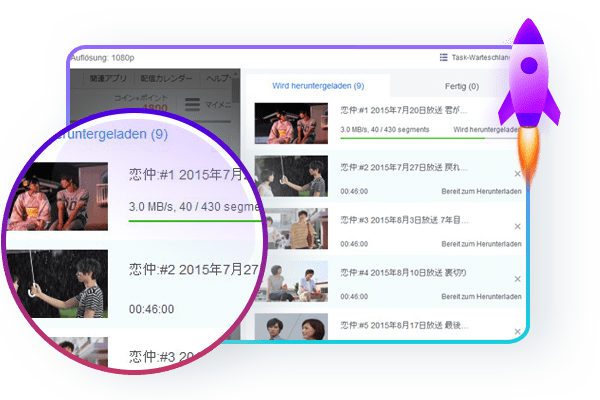Click the episode #2 rain scene thumbnail
The height and width of the screenshot is (400, 600).
(x=291, y=176)
